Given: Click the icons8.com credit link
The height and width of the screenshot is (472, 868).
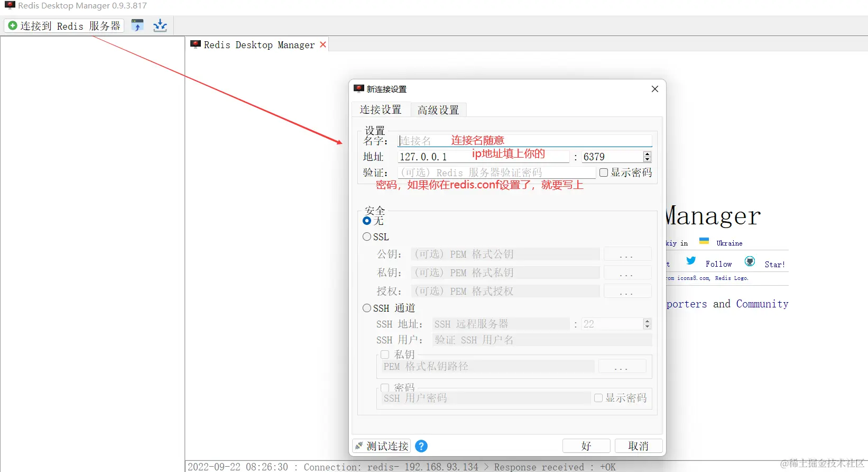Looking at the screenshot, I should pos(693,278).
